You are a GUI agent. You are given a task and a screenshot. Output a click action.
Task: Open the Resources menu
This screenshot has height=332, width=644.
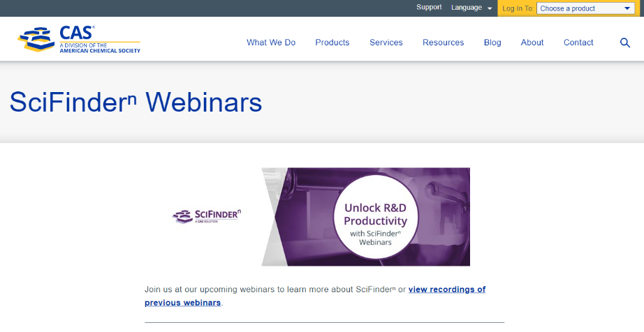coord(443,43)
